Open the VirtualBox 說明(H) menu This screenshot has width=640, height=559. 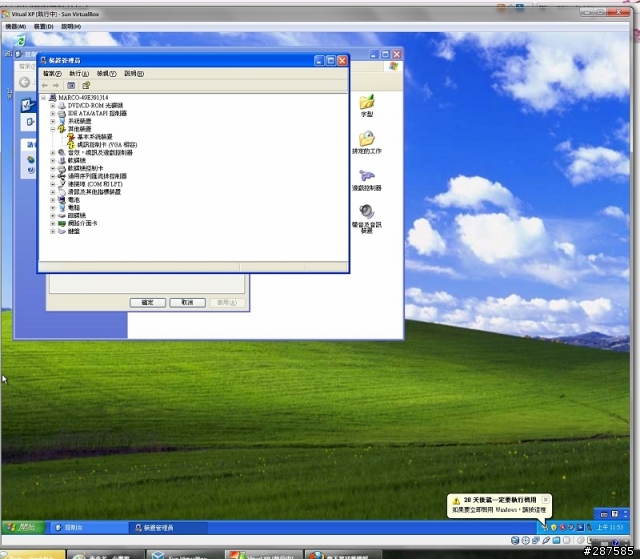pos(71,27)
